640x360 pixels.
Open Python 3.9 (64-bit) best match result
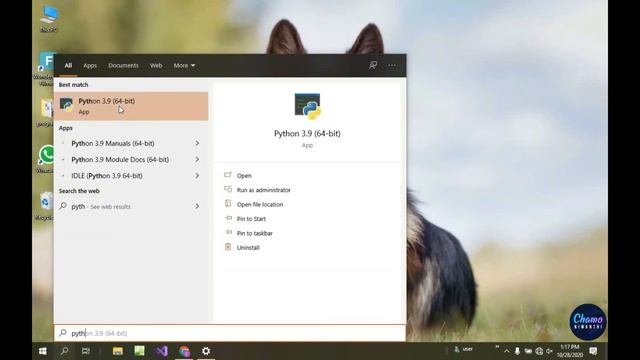click(131, 106)
